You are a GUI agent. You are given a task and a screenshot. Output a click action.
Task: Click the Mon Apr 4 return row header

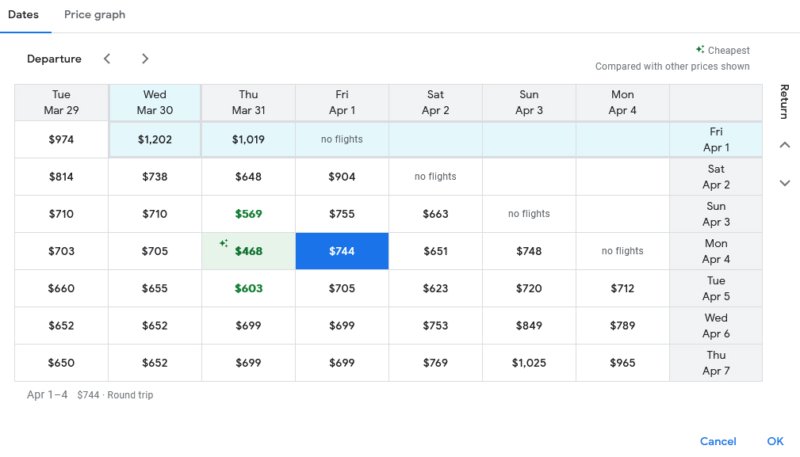715,251
